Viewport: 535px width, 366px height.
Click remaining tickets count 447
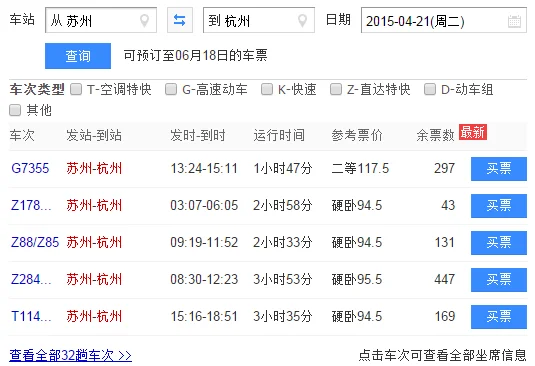(445, 279)
